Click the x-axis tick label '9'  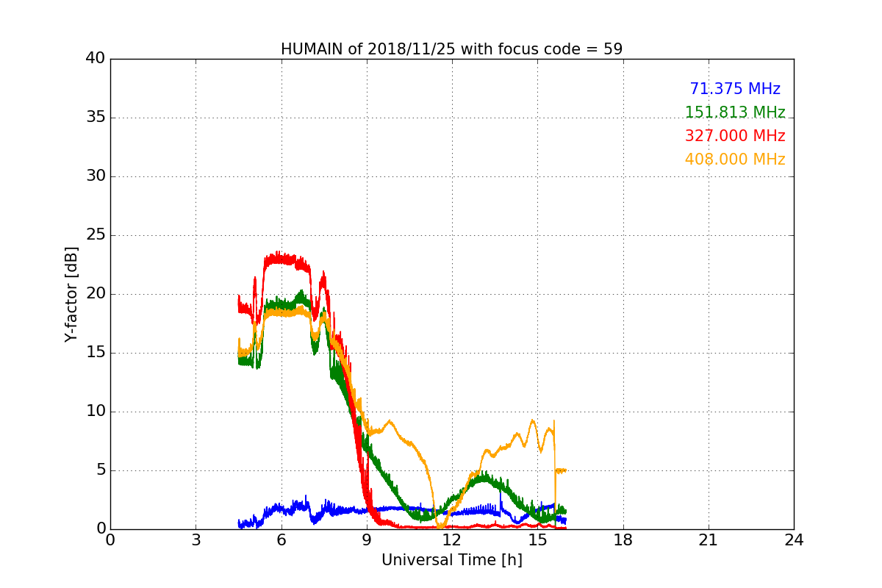click(x=367, y=540)
